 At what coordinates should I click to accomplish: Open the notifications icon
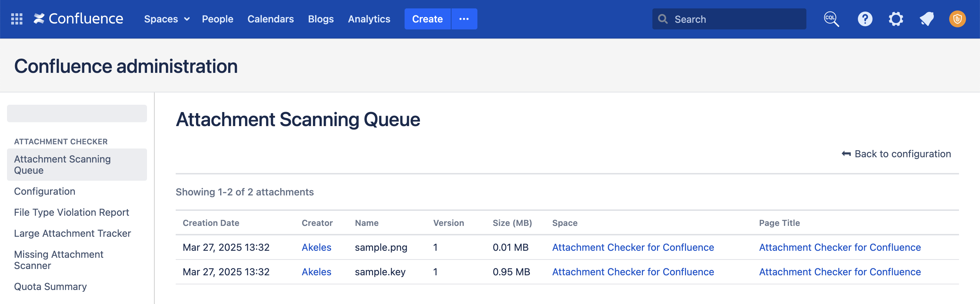(x=927, y=19)
